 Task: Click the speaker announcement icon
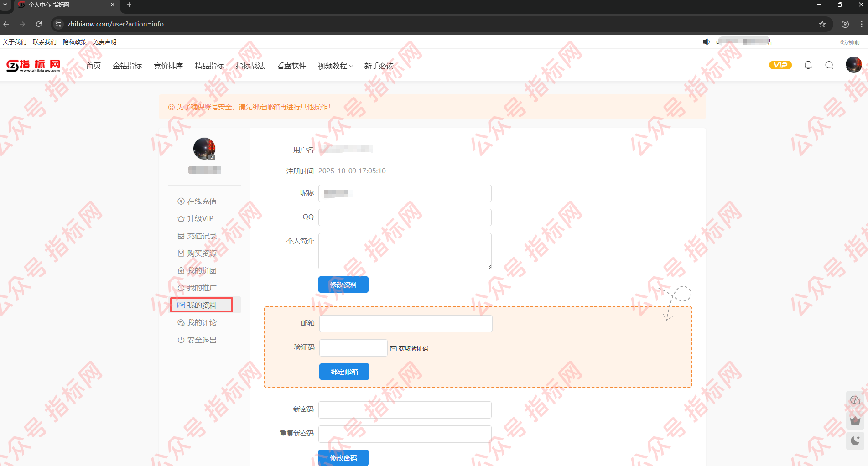coord(706,42)
